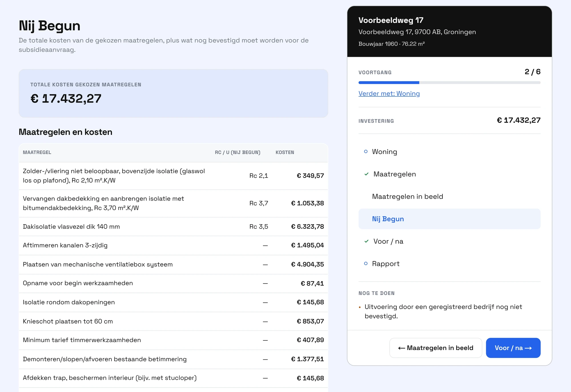Viewport: 571px width, 392px height.
Task: Select 'Knieschot plaatsen tot 60 cm' row
Action: 173,321
